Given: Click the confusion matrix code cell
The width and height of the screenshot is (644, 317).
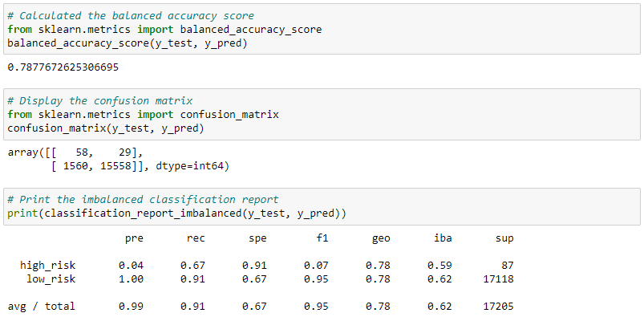Looking at the screenshot, I should point(322,114).
